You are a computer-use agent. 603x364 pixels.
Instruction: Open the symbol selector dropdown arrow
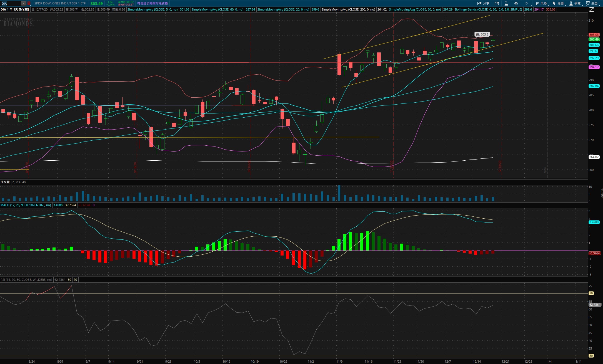coord(23,3)
